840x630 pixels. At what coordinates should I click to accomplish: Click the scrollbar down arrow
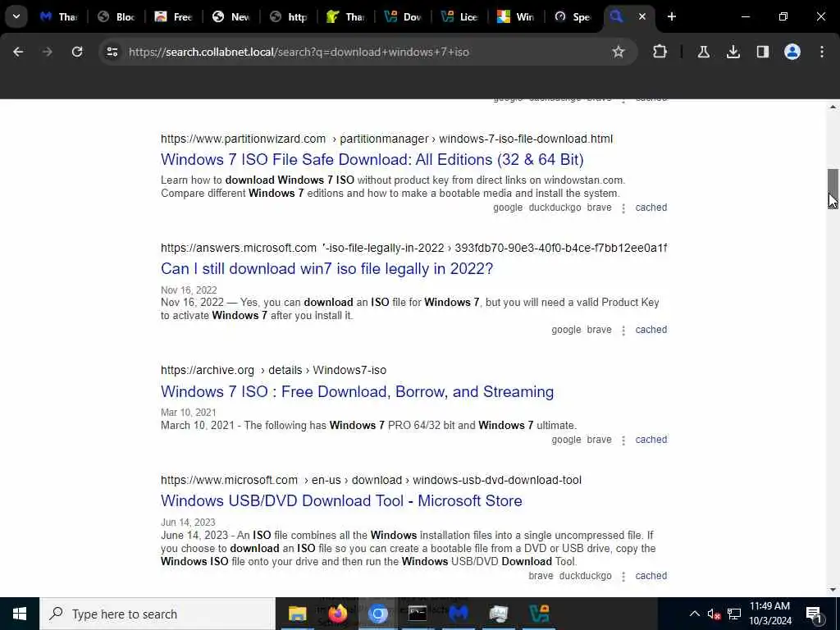833,590
